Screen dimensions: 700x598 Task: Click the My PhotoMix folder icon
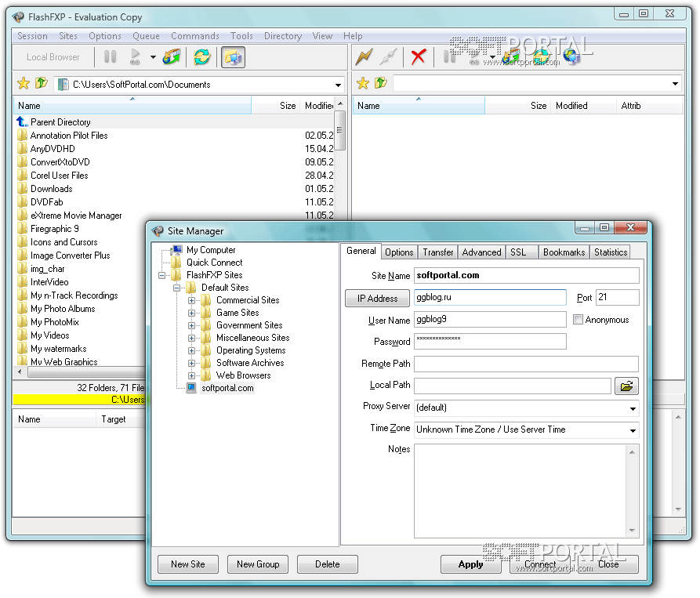pyautogui.click(x=22, y=321)
